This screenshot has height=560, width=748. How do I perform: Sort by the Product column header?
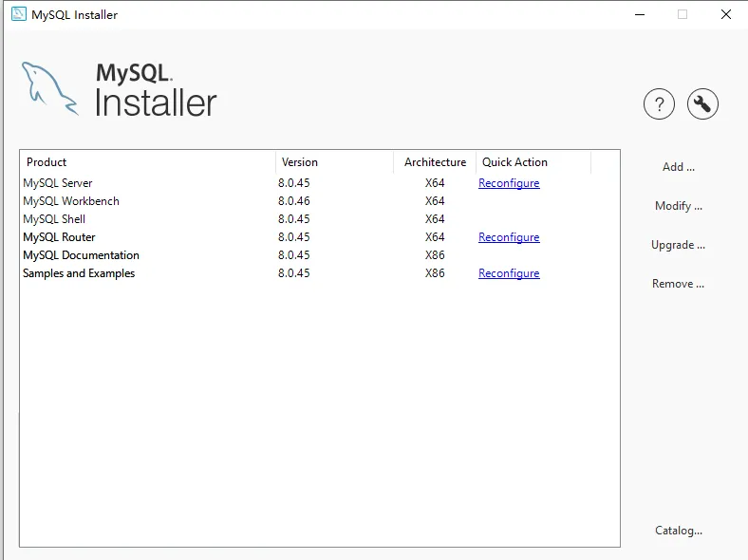pyautogui.click(x=148, y=162)
